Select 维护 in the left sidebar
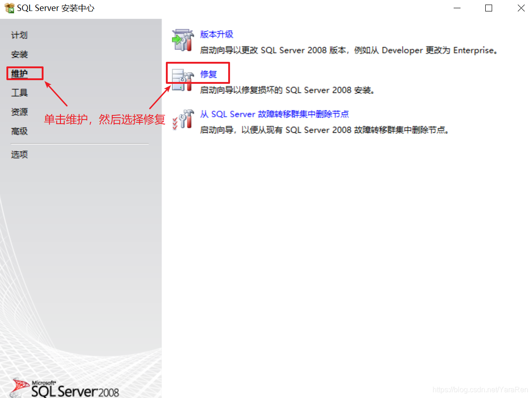This screenshot has width=532, height=398. (x=19, y=74)
